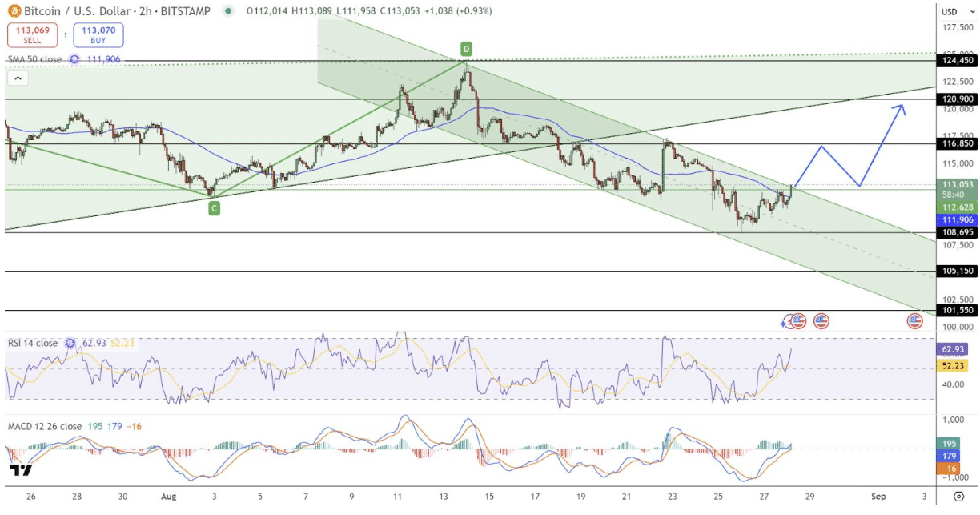Image resolution: width=980 pixels, height=515 pixels.
Task: Click the blue 111,906 SMA value label
Action: [957, 219]
